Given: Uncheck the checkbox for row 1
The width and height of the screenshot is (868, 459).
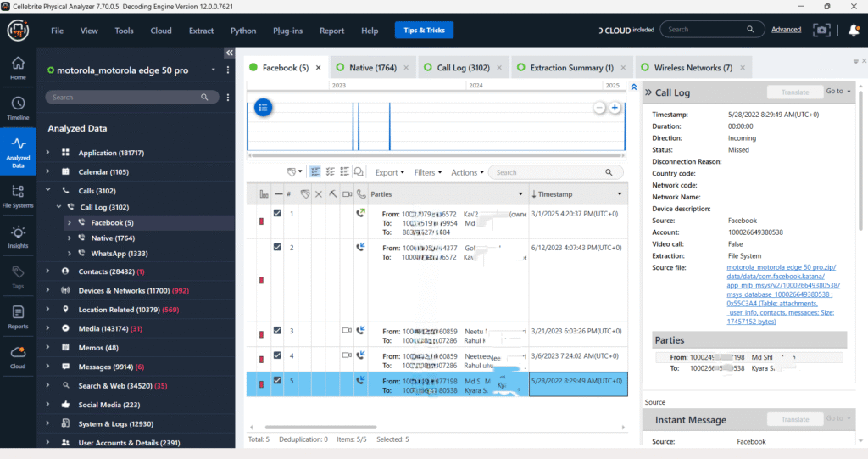Looking at the screenshot, I should 277,213.
